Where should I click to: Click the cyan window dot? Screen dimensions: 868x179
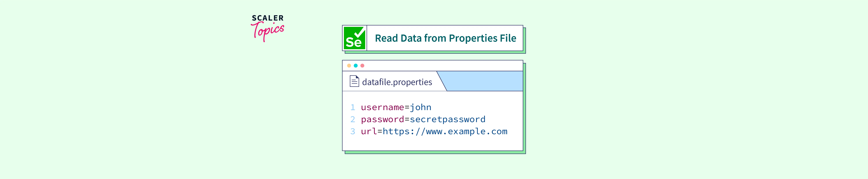click(x=355, y=66)
